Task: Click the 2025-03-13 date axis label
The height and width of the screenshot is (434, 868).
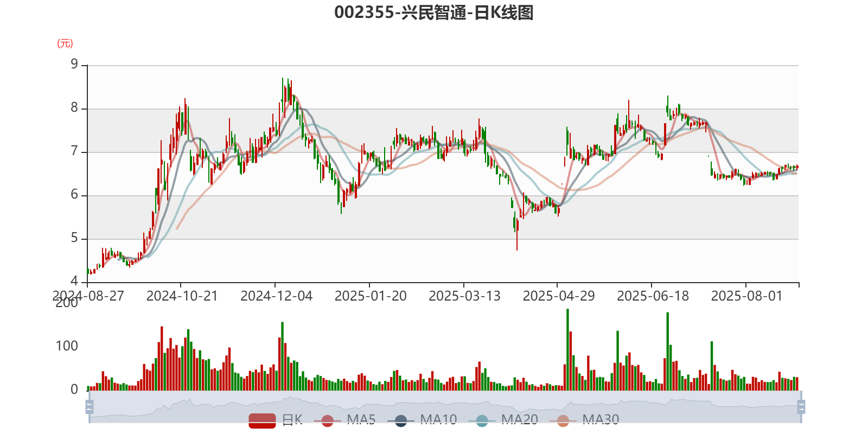Action: pyautogui.click(x=464, y=296)
